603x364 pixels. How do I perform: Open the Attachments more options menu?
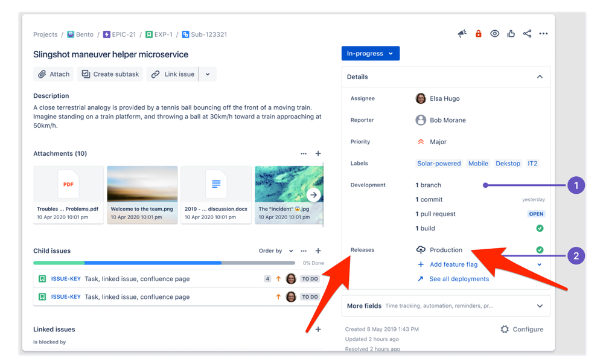point(304,153)
